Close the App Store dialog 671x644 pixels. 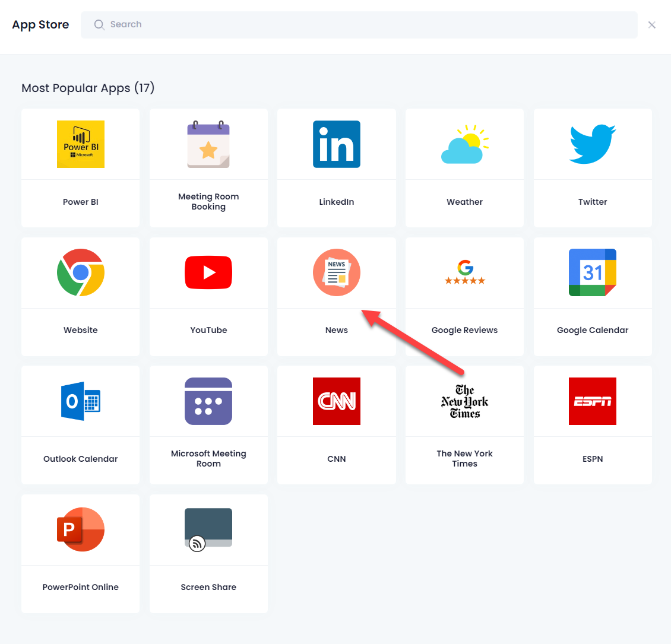coord(652,25)
